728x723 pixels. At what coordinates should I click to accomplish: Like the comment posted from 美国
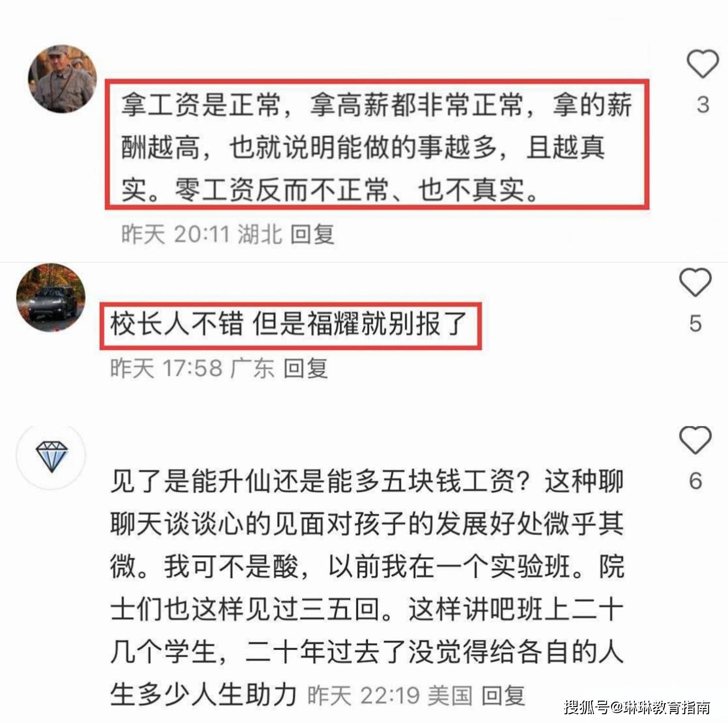695,440
